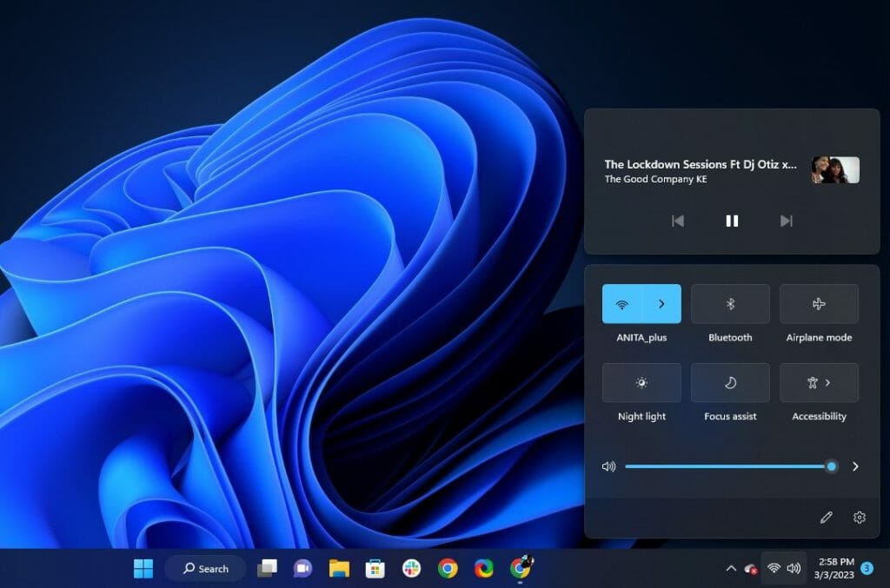Turn on Airplane mode
Viewport: 890px width, 588px height.
tap(819, 303)
